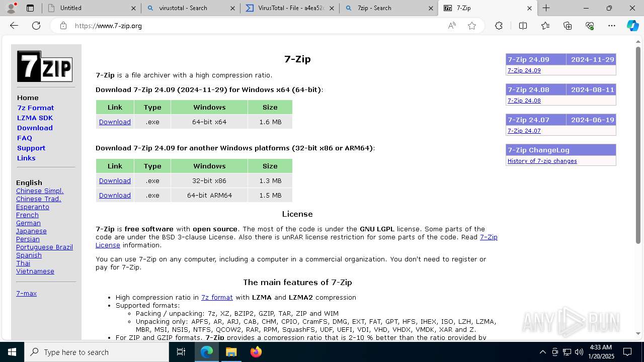Open the profile avatar icon
Image resolution: width=644 pixels, height=362 pixels.
[x=12, y=8]
